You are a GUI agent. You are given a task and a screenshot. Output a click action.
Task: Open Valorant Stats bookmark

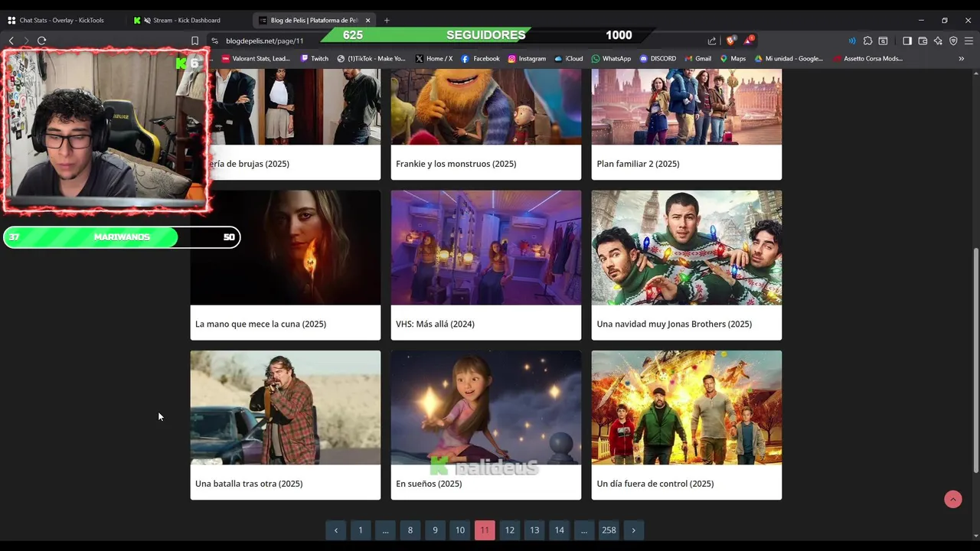click(x=256, y=58)
